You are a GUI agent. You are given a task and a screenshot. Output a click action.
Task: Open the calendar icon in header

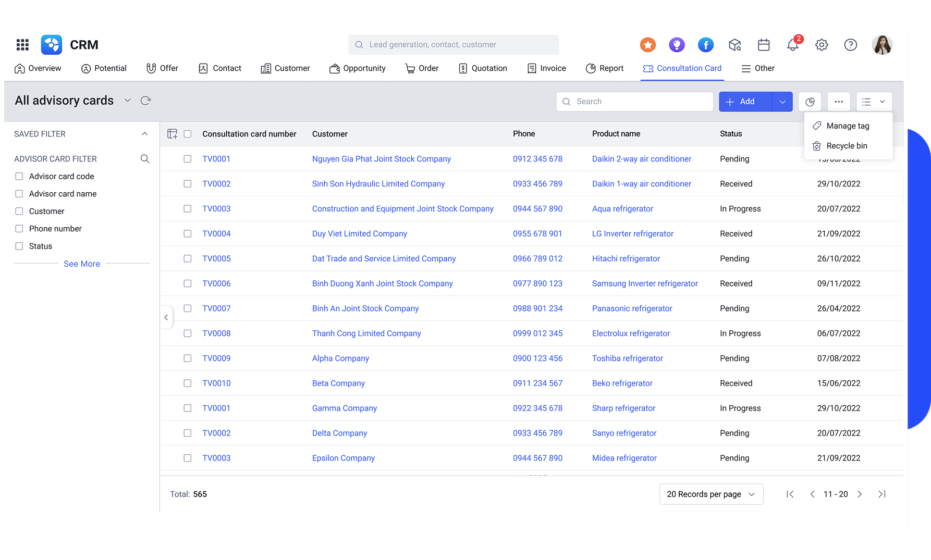(x=764, y=45)
